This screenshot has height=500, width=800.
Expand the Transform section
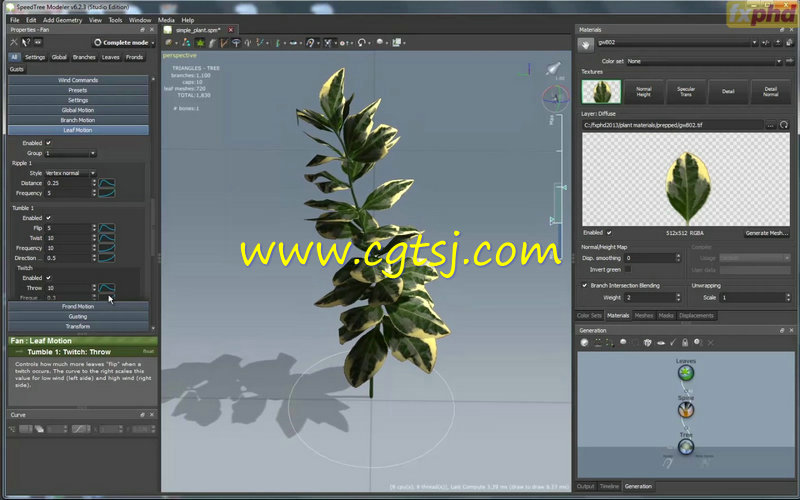point(78,327)
